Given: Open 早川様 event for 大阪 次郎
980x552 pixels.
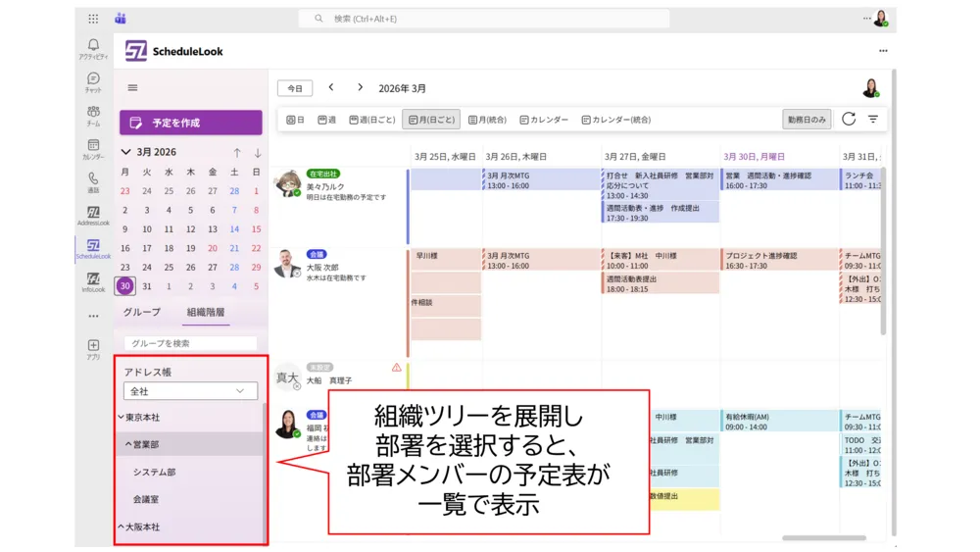Looking at the screenshot, I should [x=446, y=259].
